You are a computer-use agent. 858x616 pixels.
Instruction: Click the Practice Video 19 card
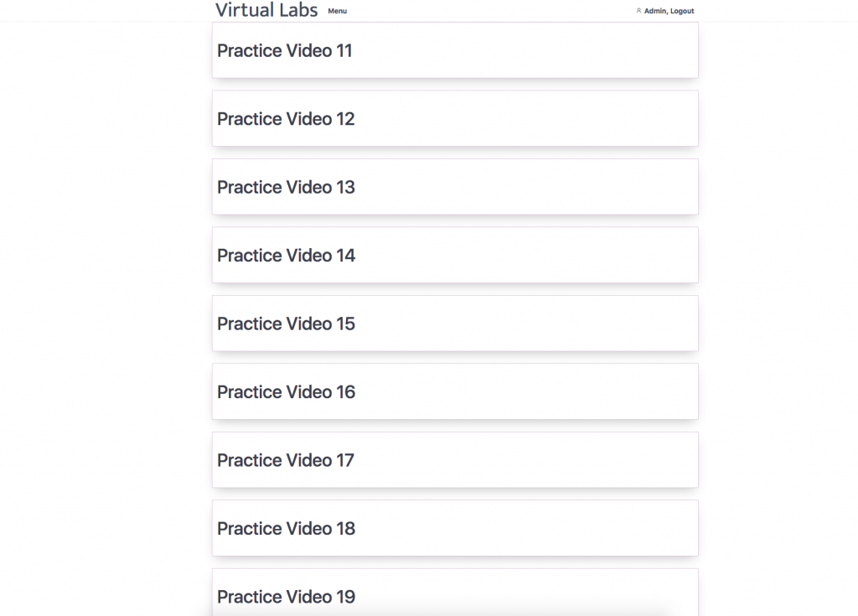(x=455, y=593)
